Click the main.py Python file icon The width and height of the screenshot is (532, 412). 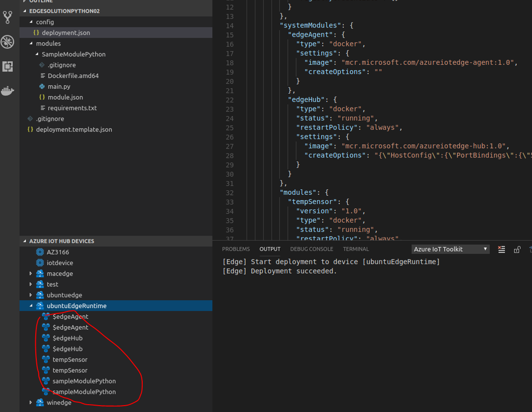42,86
